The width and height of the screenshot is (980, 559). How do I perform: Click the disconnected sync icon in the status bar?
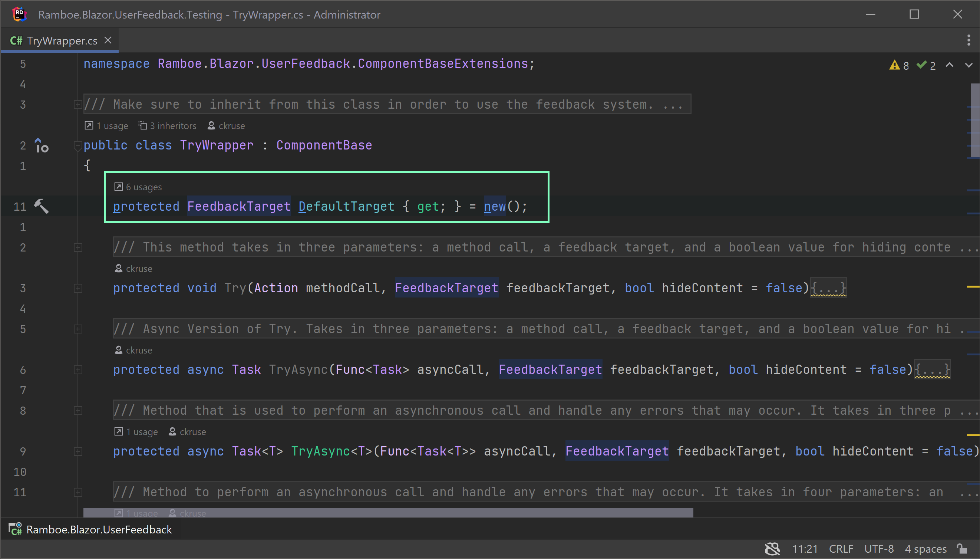772,549
